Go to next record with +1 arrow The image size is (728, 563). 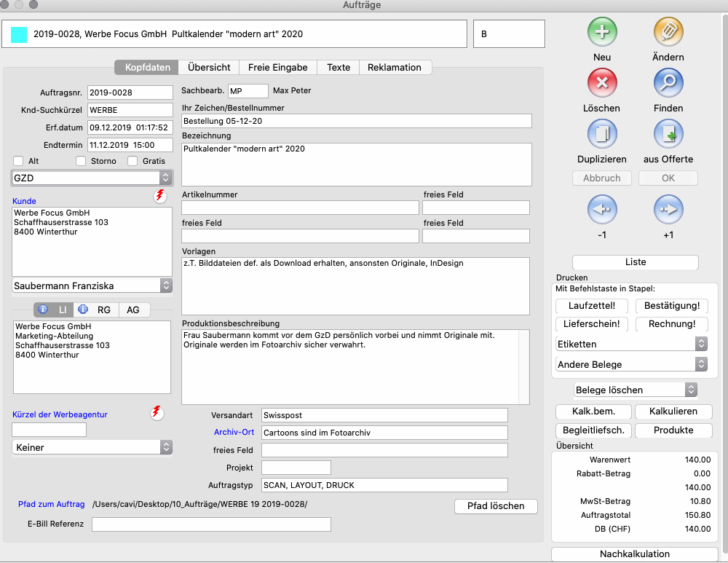pyautogui.click(x=668, y=209)
